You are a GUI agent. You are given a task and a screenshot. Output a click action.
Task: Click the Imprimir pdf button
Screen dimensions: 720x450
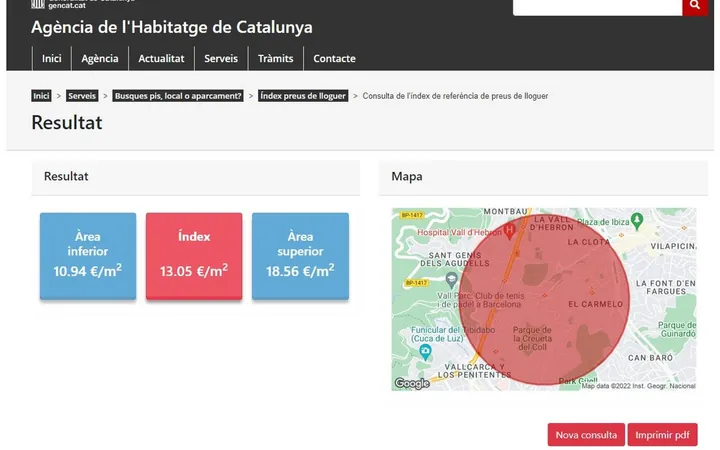click(662, 434)
